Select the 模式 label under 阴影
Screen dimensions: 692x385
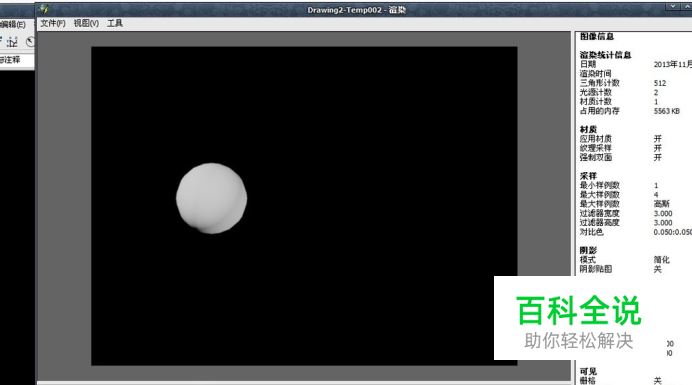point(588,260)
